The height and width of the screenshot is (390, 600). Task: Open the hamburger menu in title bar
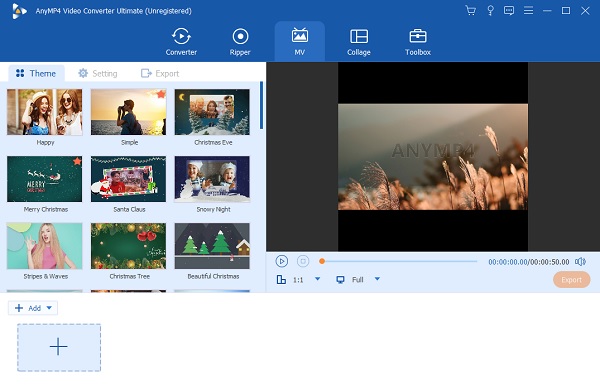click(x=528, y=10)
